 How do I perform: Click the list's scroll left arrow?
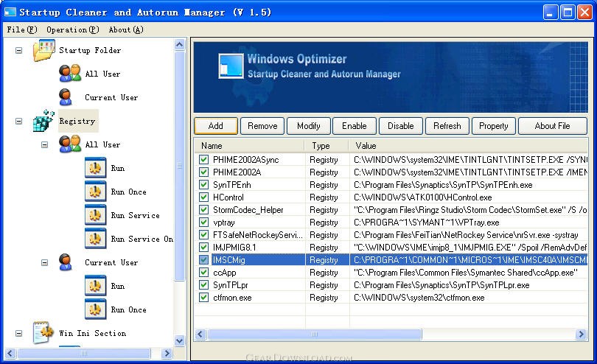pyautogui.click(x=200, y=335)
